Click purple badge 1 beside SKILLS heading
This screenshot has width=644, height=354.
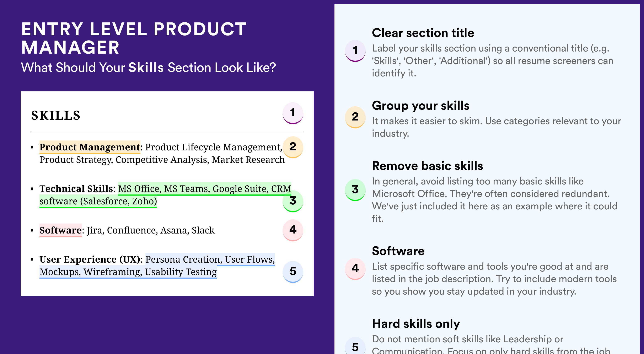(x=293, y=113)
